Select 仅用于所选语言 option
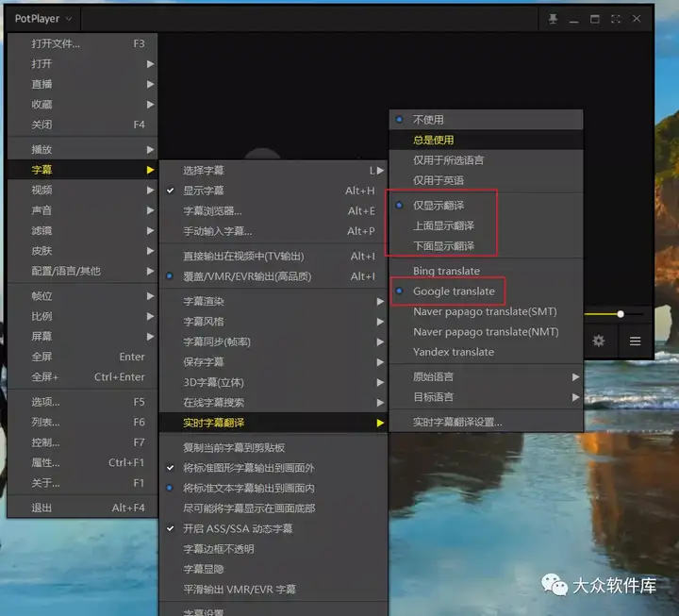Screen dimensions: 679x616 pos(486,160)
